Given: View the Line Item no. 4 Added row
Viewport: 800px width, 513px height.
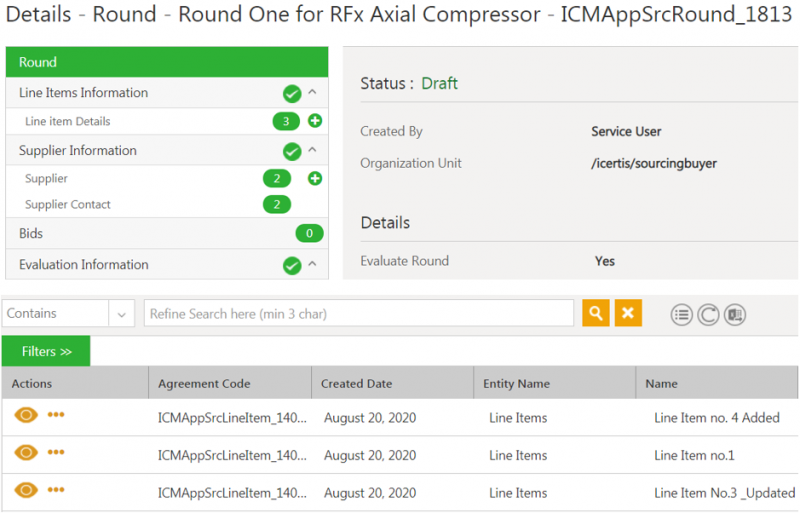Looking at the screenshot, I should [x=26, y=415].
